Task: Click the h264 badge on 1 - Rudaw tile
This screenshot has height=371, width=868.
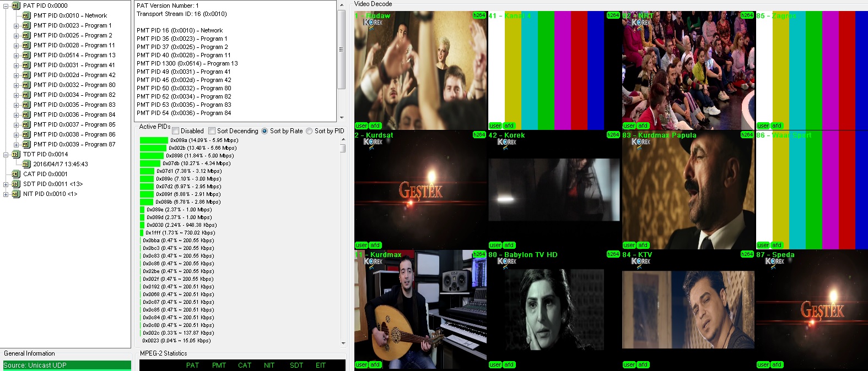Action: 479,15
